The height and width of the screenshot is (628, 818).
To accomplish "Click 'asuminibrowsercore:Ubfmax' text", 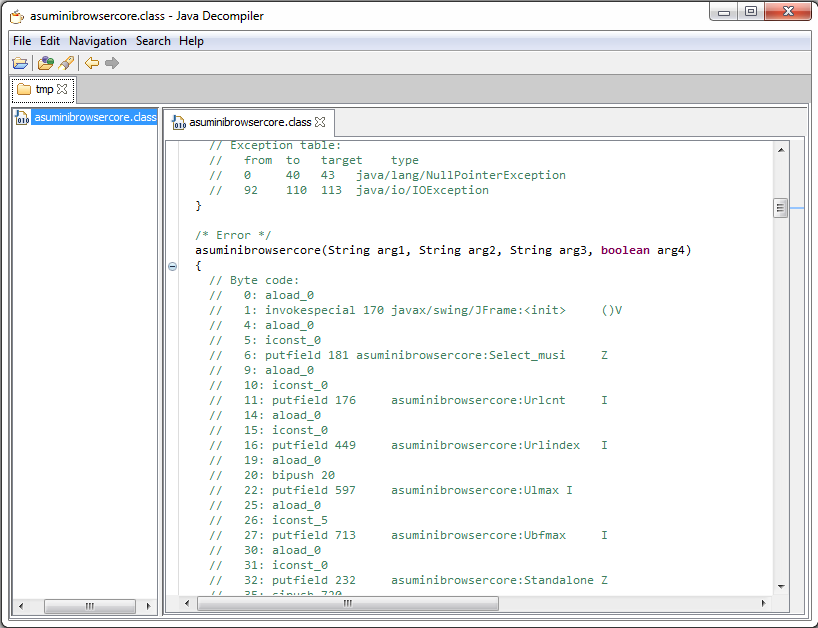I will tap(478, 536).
